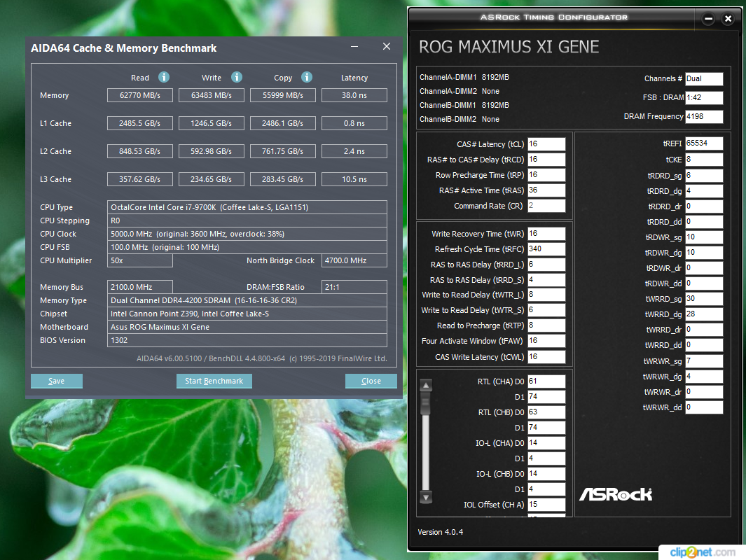Click the DRAM:FSB Ratio value 21:1
Screen dimensions: 746x560
(x=354, y=287)
